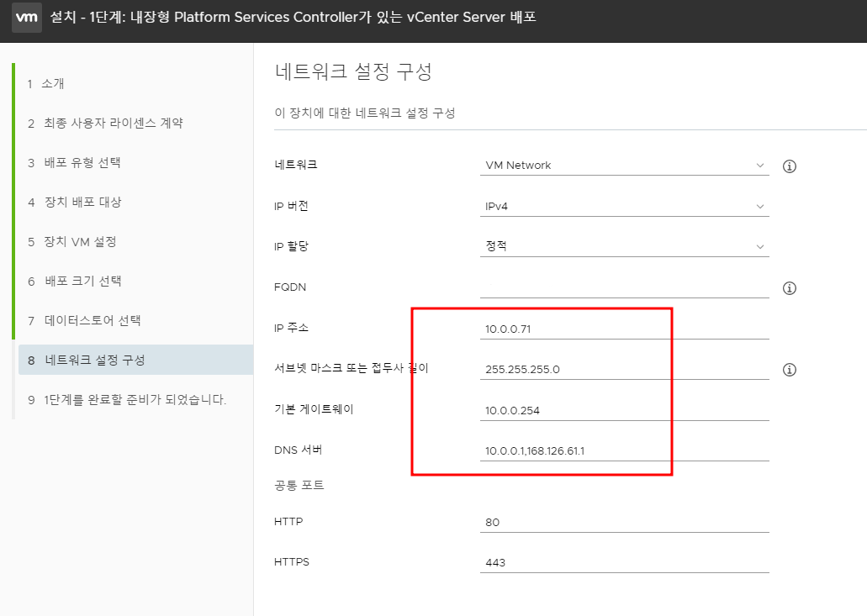The image size is (867, 616).
Task: Click the 기본 게이트웨이 field label
Action: click(314, 408)
